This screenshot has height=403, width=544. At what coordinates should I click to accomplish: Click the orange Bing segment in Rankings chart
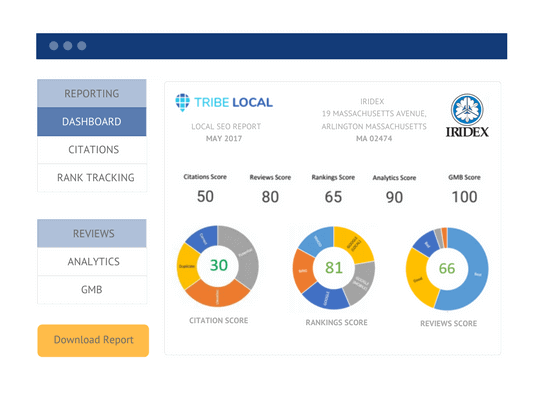click(303, 270)
